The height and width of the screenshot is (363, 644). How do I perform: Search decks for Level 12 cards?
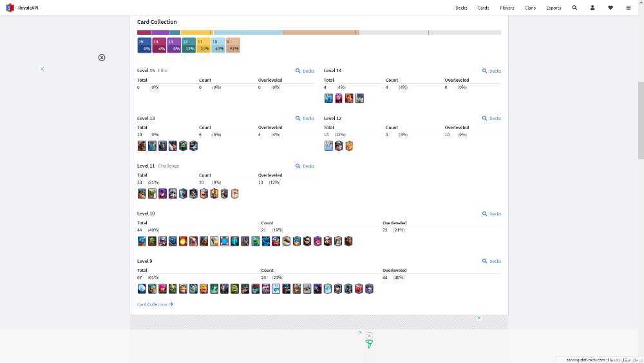click(x=491, y=119)
